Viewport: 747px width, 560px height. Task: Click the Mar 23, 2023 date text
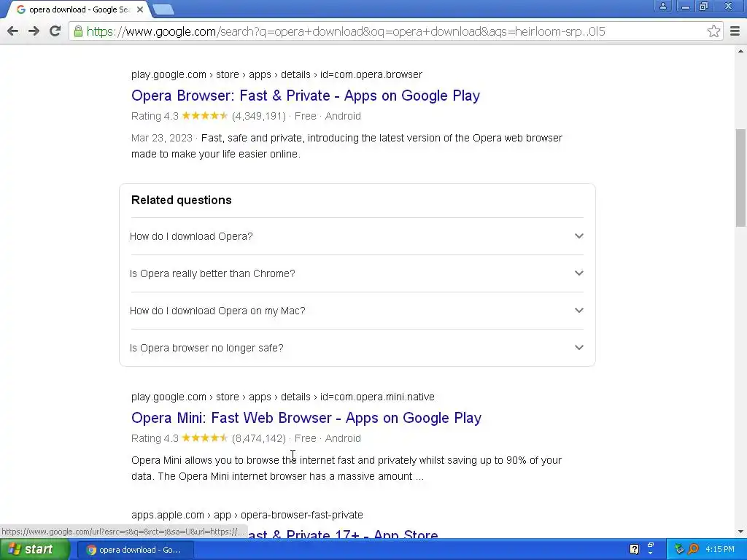click(161, 138)
